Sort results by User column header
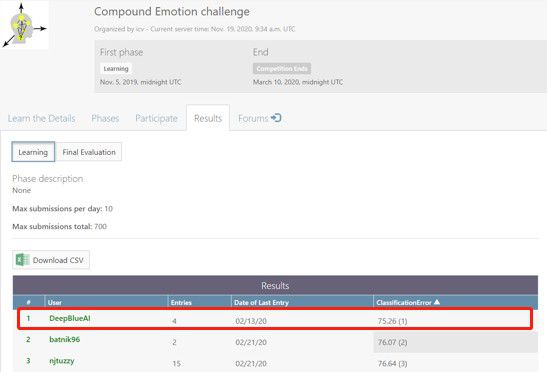This screenshot has width=547, height=375. click(55, 302)
